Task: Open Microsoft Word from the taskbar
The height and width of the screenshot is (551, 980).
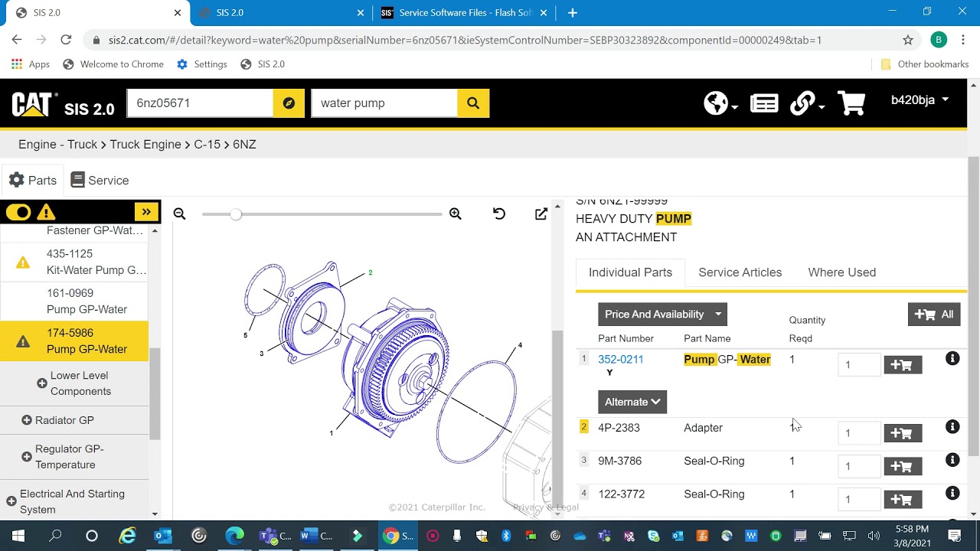Action: (x=316, y=536)
